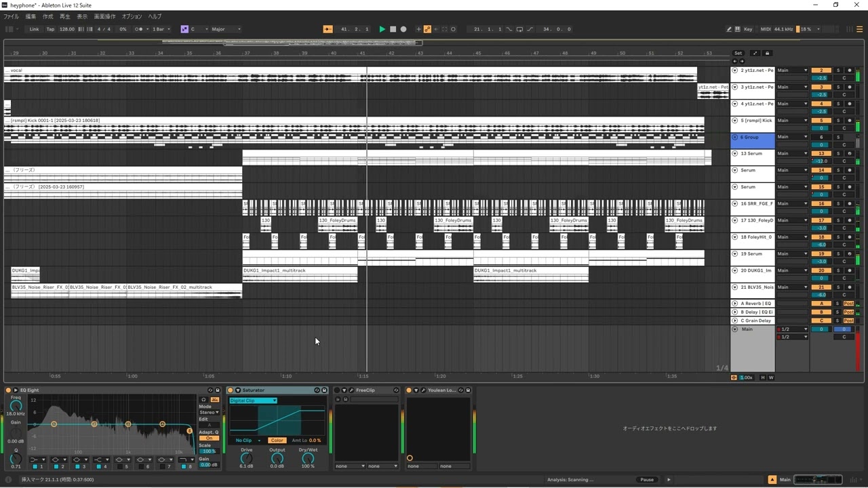Disable EQ Eight filter band 1

(35, 467)
